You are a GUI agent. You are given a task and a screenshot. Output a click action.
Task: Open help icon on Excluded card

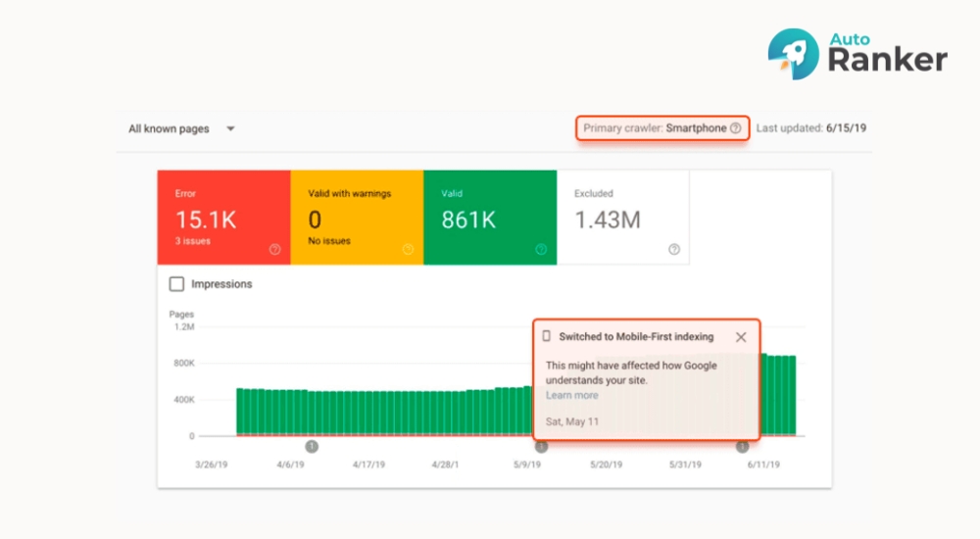(674, 250)
